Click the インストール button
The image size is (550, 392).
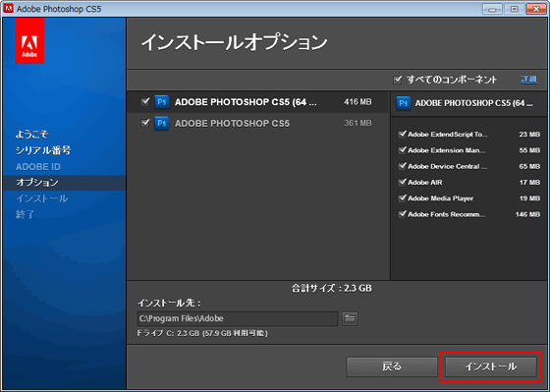pos(491,366)
